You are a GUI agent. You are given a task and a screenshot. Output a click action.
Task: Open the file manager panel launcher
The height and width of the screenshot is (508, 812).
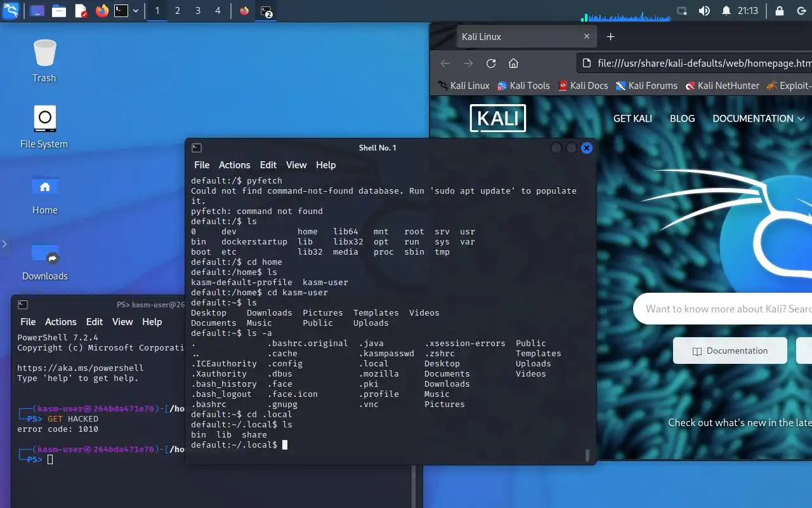pyautogui.click(x=59, y=11)
